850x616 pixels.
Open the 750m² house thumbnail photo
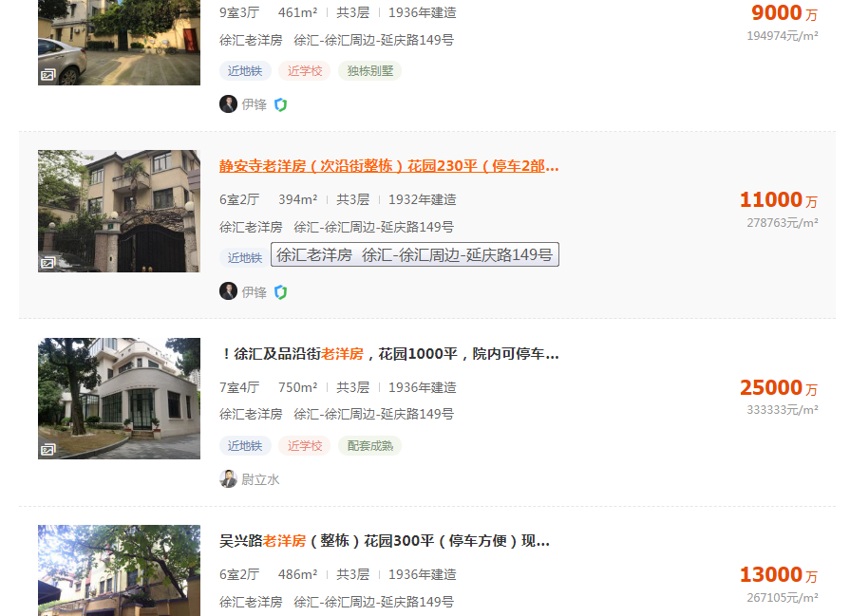[119, 399]
